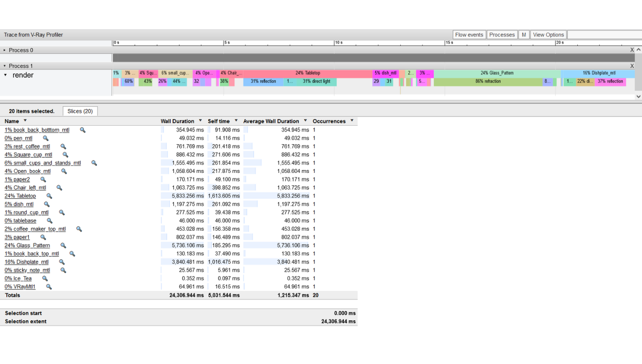Toggle the M metadata button
Screen dimensions: 642x364
(524, 34)
